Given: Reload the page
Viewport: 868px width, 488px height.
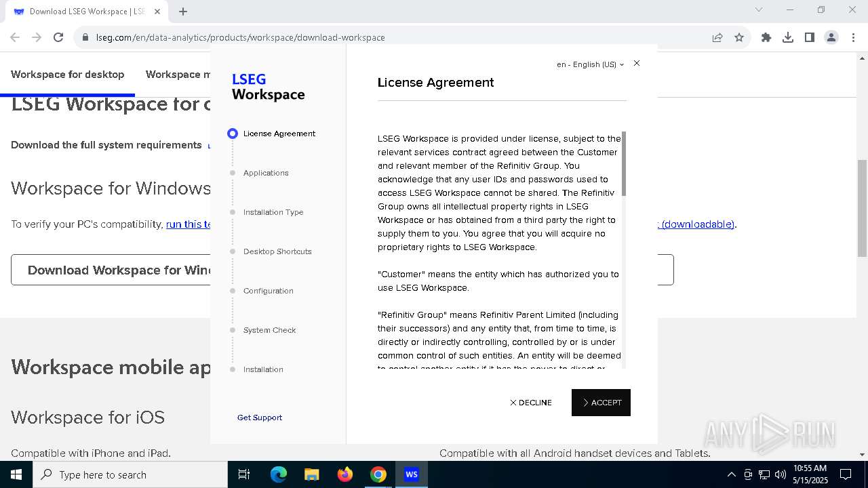Looking at the screenshot, I should 58,37.
